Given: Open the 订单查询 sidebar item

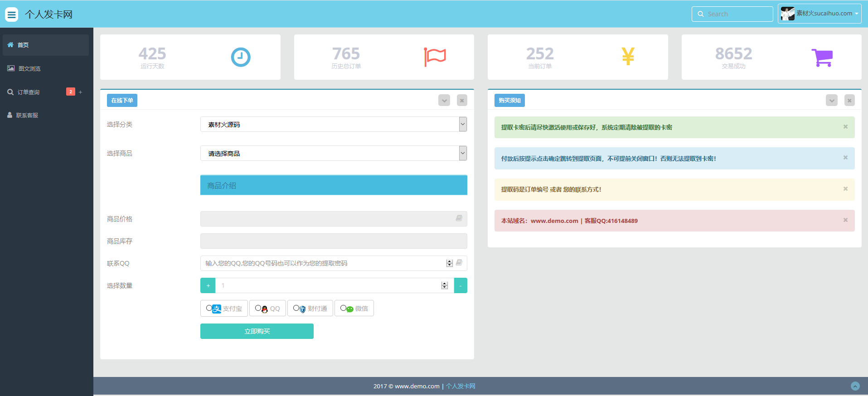Looking at the screenshot, I should click(46, 92).
